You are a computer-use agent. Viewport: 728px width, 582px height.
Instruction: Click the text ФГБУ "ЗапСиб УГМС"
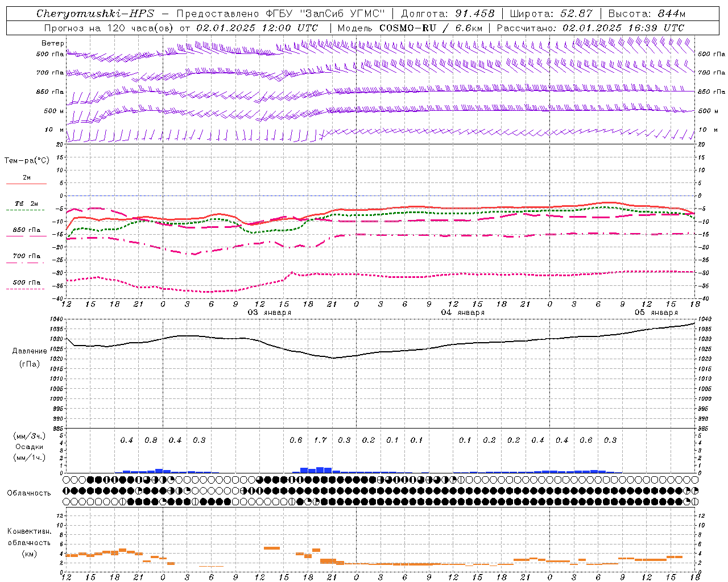(325, 14)
